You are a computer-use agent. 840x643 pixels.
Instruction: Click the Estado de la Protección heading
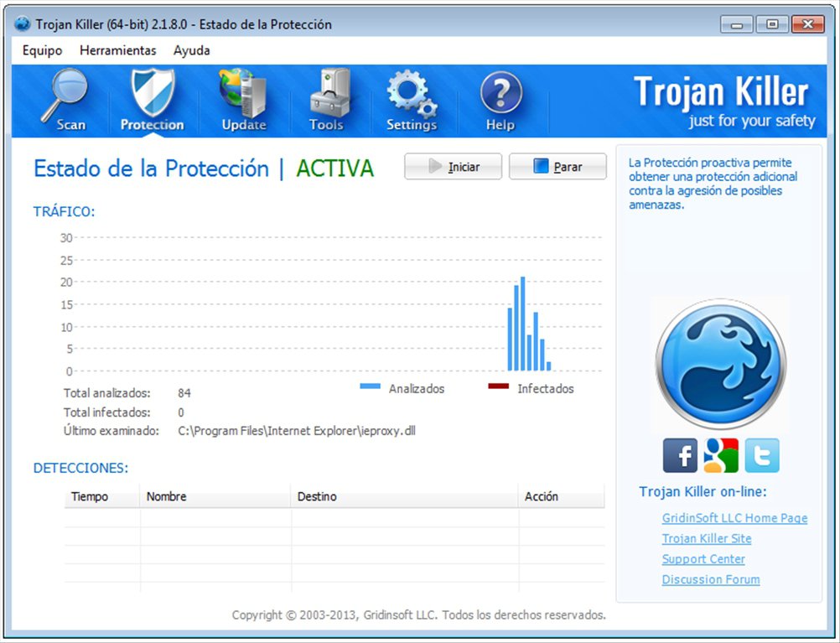point(151,169)
